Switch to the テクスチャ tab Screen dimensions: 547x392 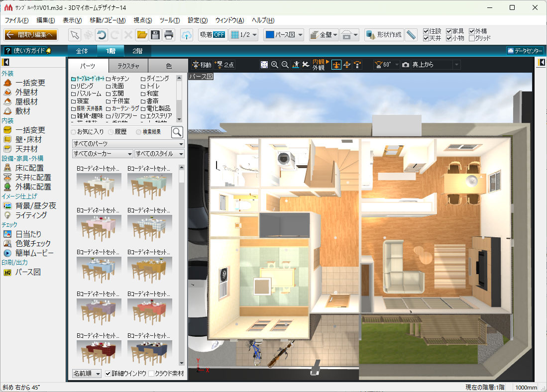tap(128, 66)
